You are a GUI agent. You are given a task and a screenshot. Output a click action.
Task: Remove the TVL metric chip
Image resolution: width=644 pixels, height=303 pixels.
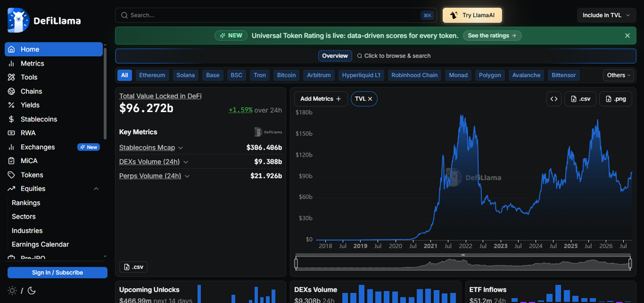point(370,99)
